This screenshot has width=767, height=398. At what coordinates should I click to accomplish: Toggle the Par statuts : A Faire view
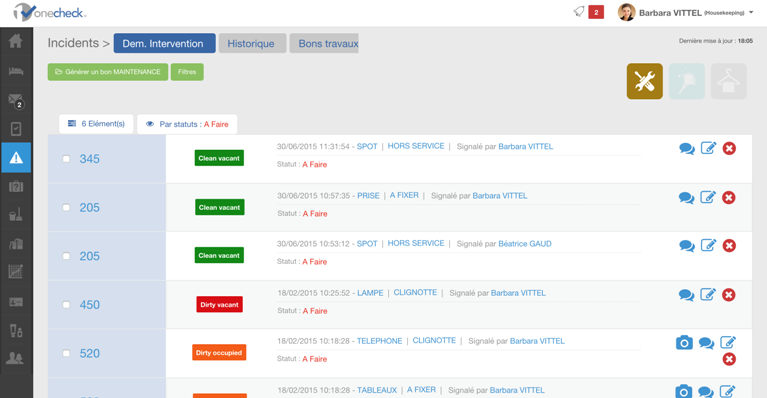tap(187, 124)
